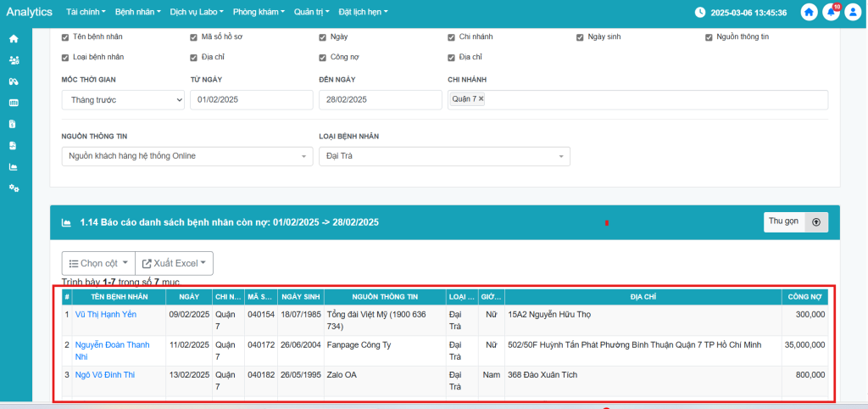
Task: Open the notifications bell with badge 10
Action: click(x=832, y=13)
